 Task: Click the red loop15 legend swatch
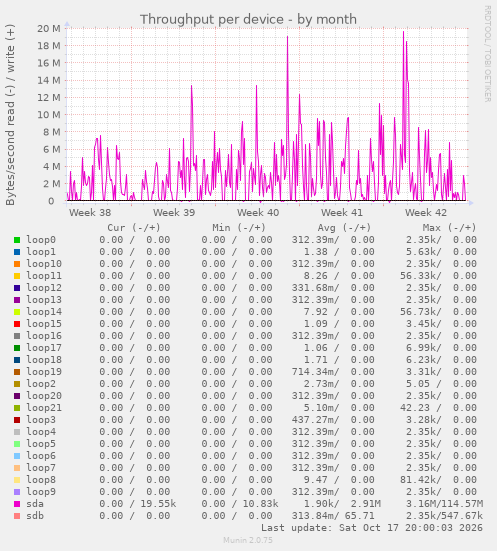coord(17,324)
